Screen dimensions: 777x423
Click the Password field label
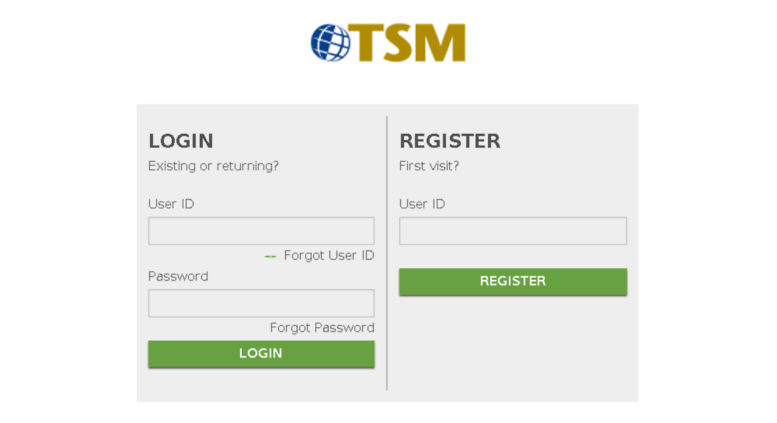[178, 276]
